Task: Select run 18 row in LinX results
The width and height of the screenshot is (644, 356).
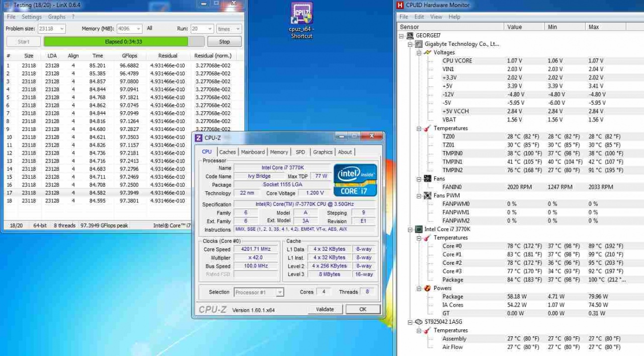Action: tap(123, 201)
